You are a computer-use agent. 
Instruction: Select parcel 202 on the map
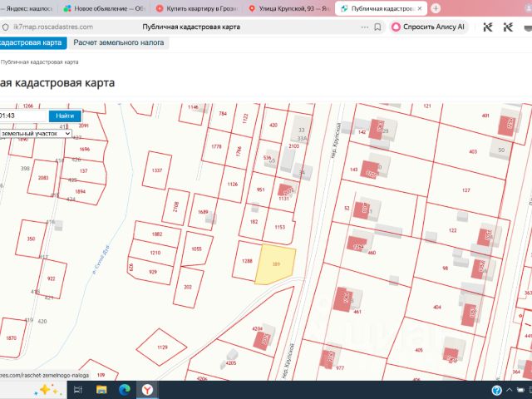(188, 287)
